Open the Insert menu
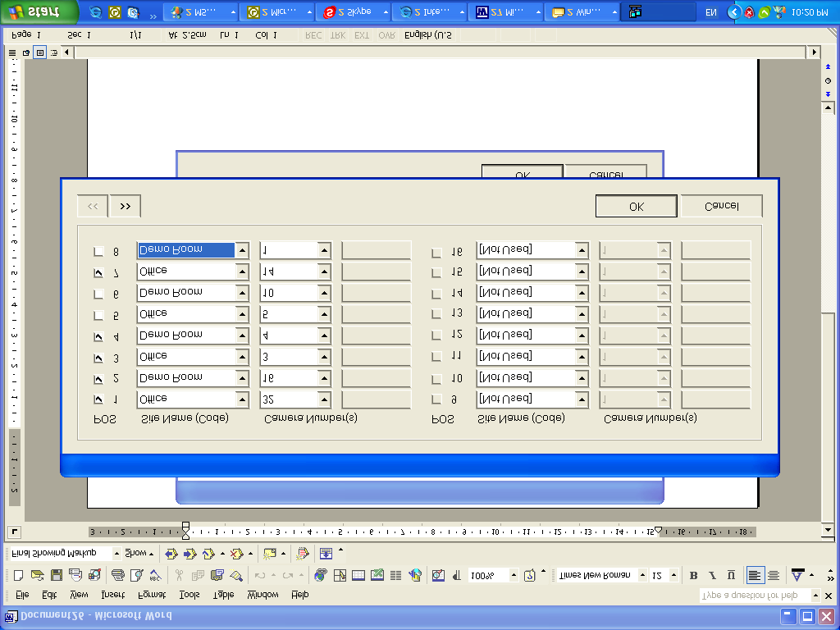 click(x=113, y=595)
